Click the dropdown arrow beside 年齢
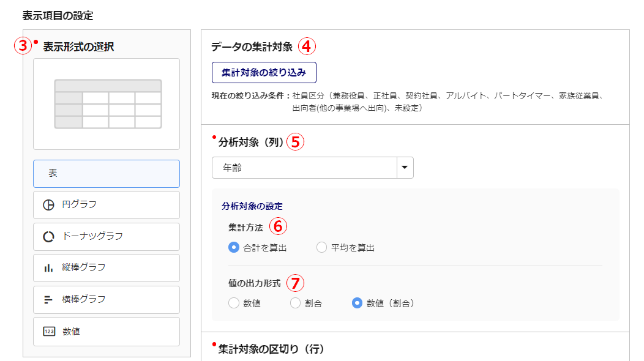Screen dimensions: 644x361 405,168
